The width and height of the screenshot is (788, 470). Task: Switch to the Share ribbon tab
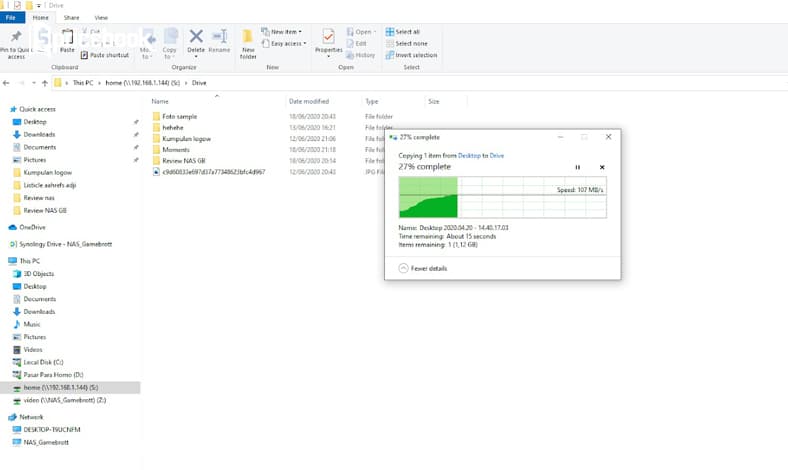[x=71, y=18]
